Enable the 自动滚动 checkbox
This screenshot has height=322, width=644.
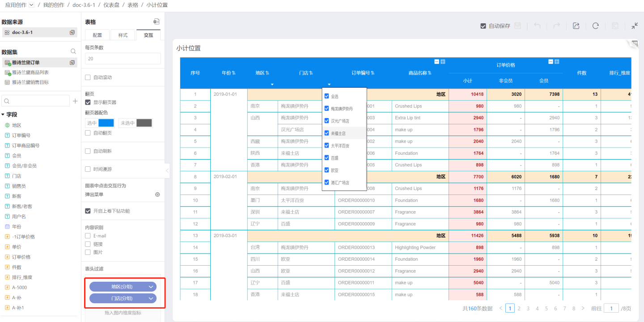pyautogui.click(x=88, y=77)
